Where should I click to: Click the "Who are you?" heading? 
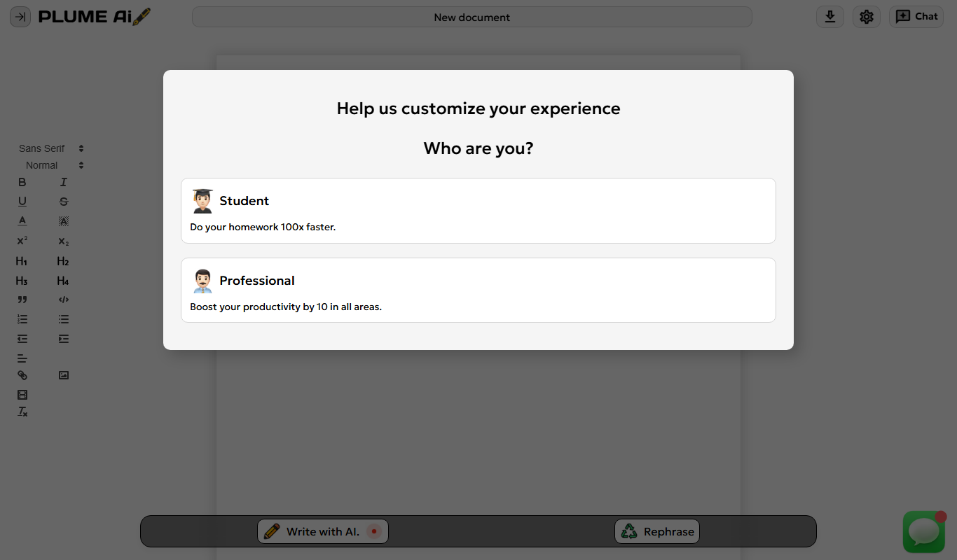[x=478, y=148]
